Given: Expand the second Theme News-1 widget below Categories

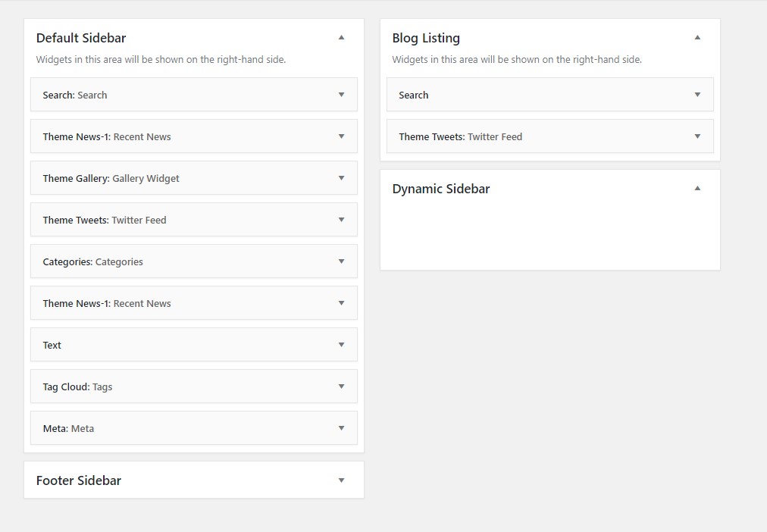Looking at the screenshot, I should [341, 303].
